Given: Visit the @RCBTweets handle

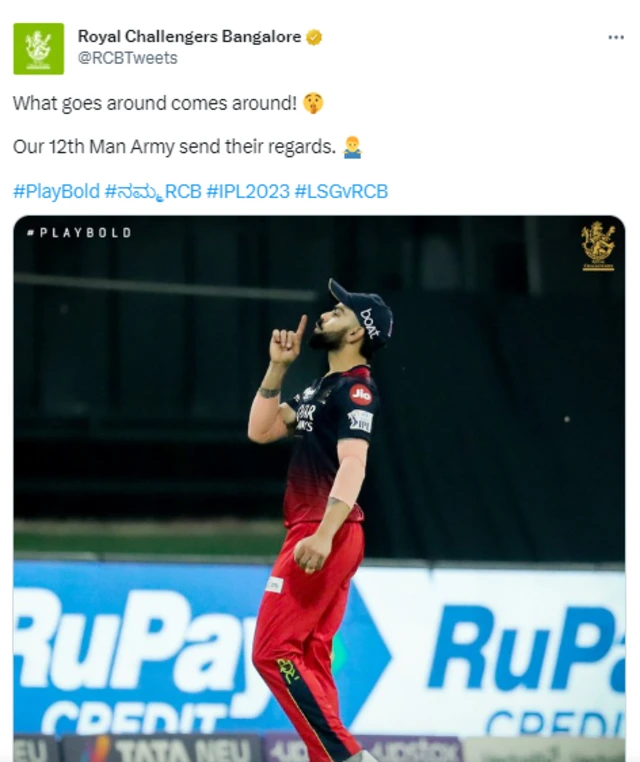Looking at the screenshot, I should (x=127, y=58).
